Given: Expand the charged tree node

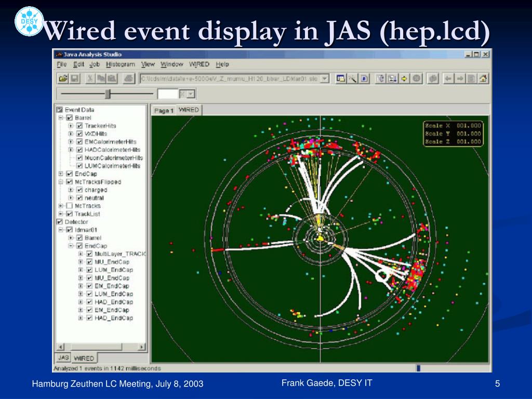Looking at the screenshot, I should [x=71, y=190].
